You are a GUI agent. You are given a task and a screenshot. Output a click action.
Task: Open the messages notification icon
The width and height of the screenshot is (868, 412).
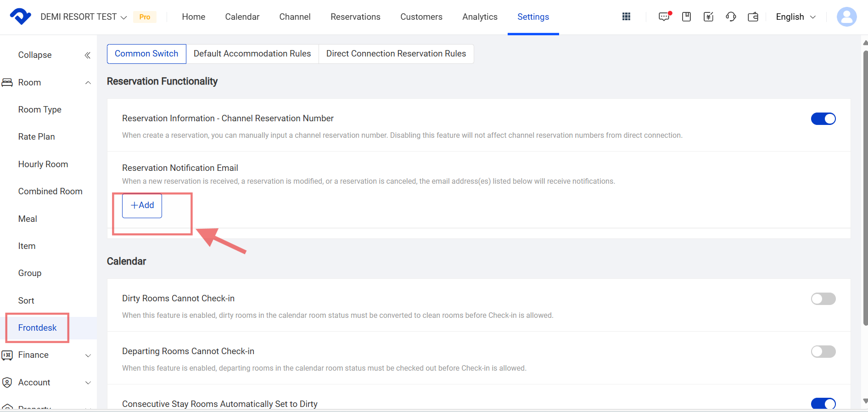664,17
